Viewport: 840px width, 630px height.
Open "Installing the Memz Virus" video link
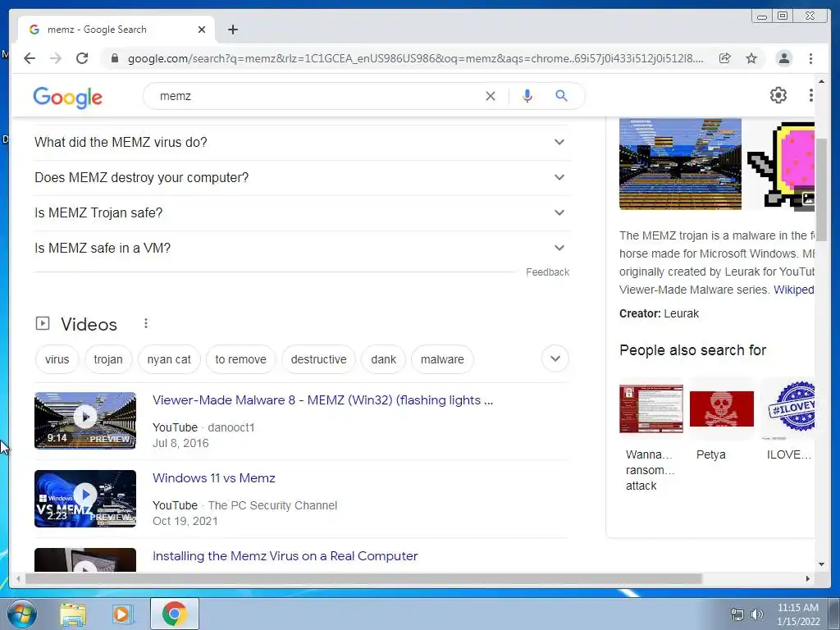click(x=285, y=556)
